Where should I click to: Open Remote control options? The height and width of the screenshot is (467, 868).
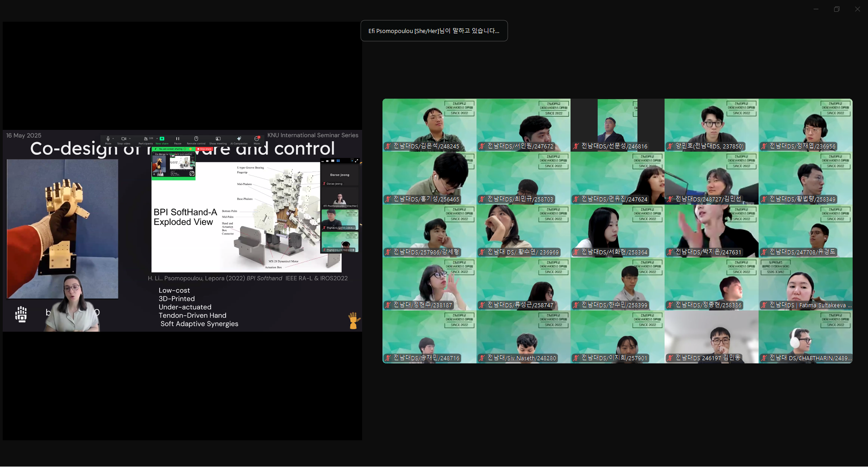pyautogui.click(x=196, y=140)
